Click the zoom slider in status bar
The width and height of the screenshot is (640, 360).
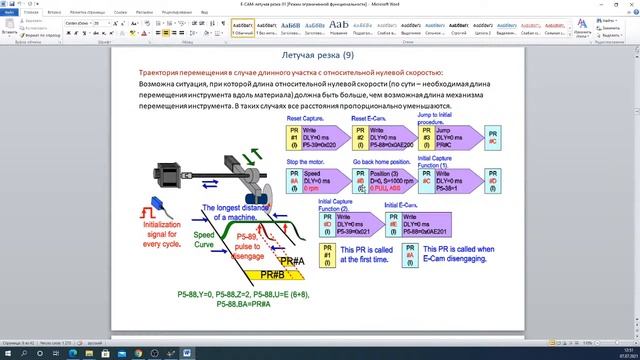[x=617, y=343]
